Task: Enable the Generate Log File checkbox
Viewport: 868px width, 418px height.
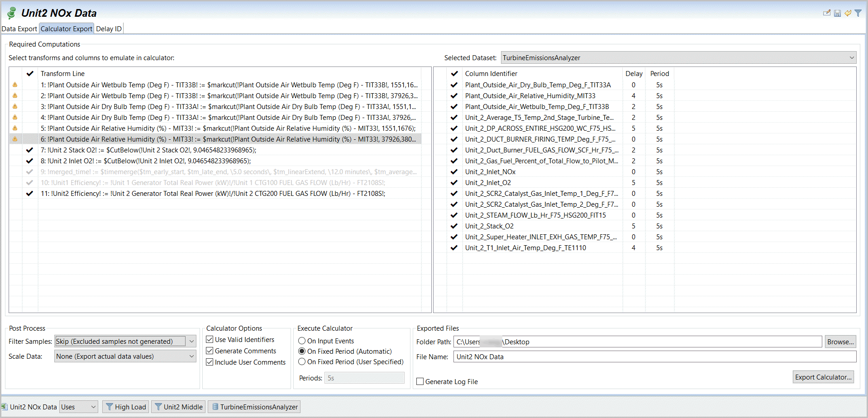Action: click(x=420, y=381)
